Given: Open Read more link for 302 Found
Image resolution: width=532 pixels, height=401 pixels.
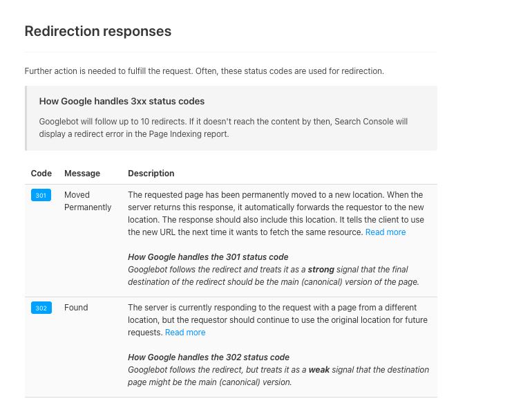Looking at the screenshot, I should pos(185,333).
